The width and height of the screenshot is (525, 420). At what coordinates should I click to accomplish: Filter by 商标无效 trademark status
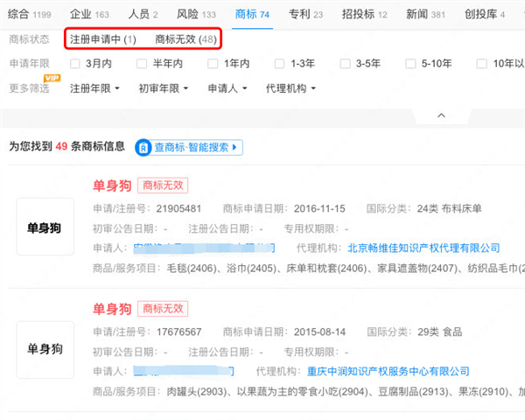click(185, 39)
